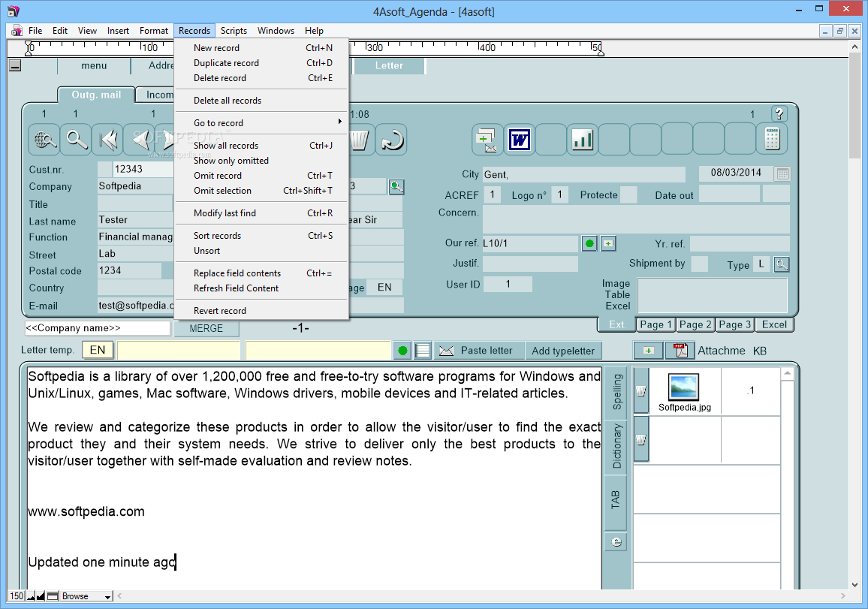Click the Cust.nr. field showing 12343
Viewport: 868px width, 609px height.
[143, 170]
